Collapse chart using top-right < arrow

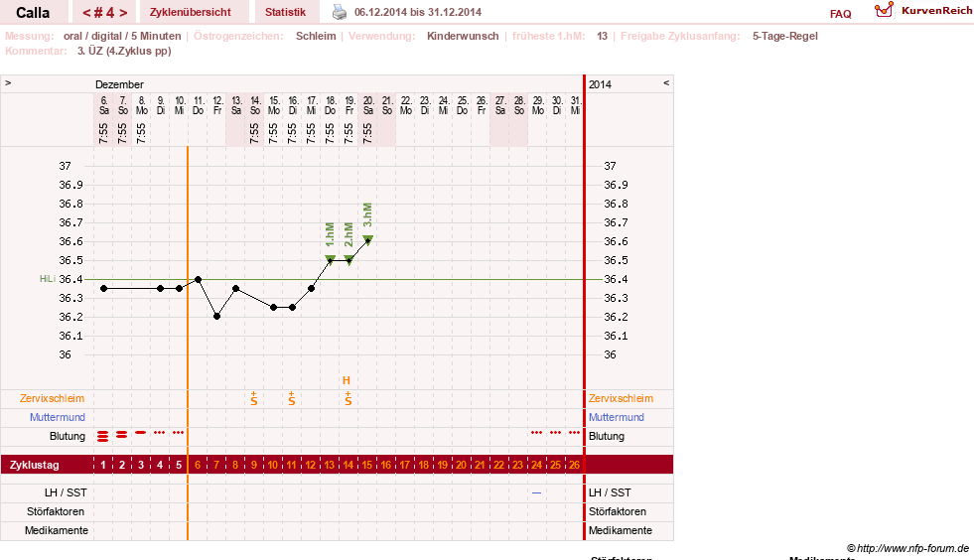[x=666, y=82]
